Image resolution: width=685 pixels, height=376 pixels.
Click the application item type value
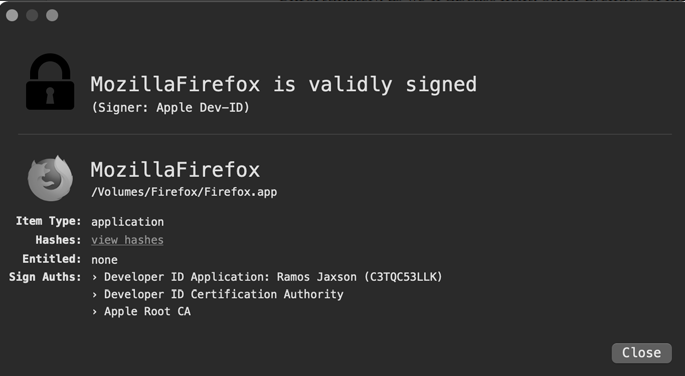(x=128, y=222)
